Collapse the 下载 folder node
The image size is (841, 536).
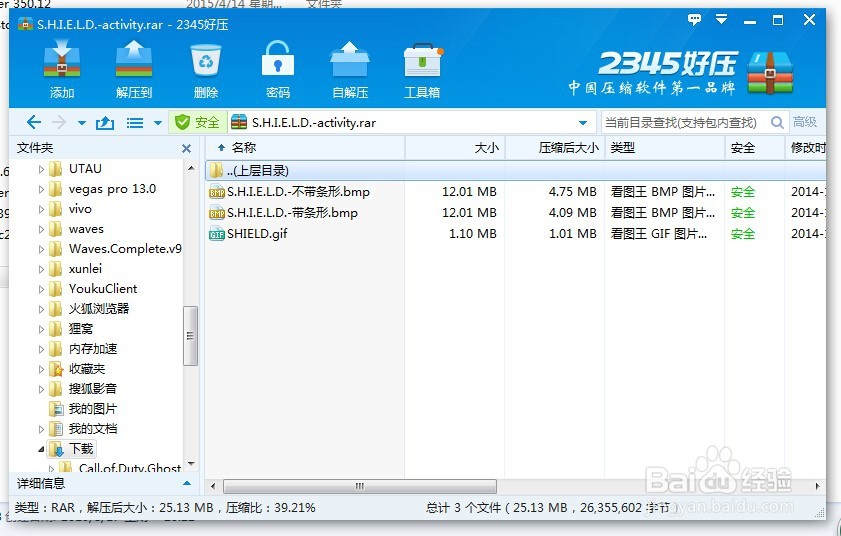coord(41,449)
